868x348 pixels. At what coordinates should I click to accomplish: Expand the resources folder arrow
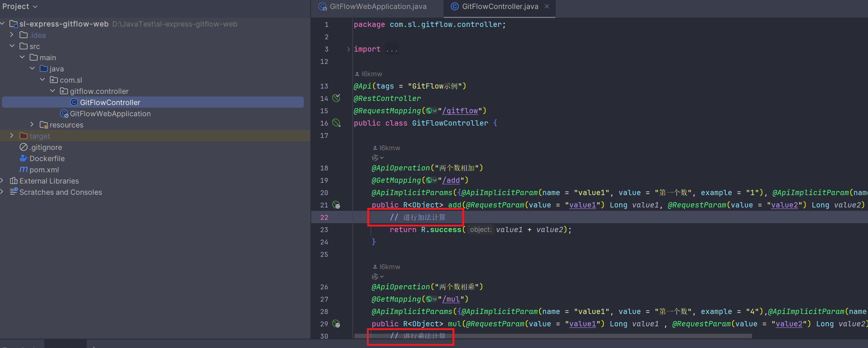[32, 124]
